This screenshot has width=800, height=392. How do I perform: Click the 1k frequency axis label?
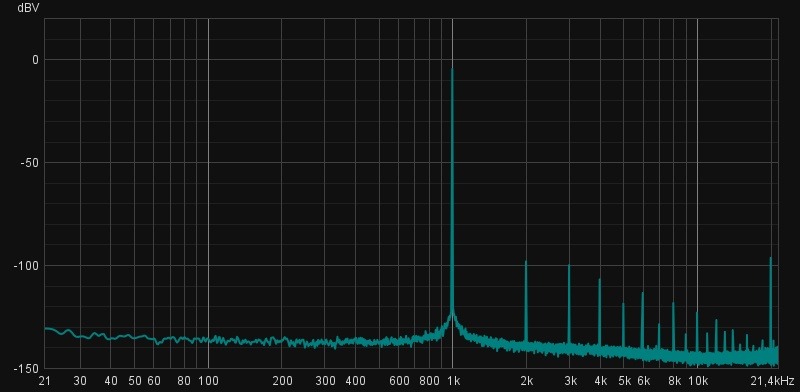tap(454, 381)
